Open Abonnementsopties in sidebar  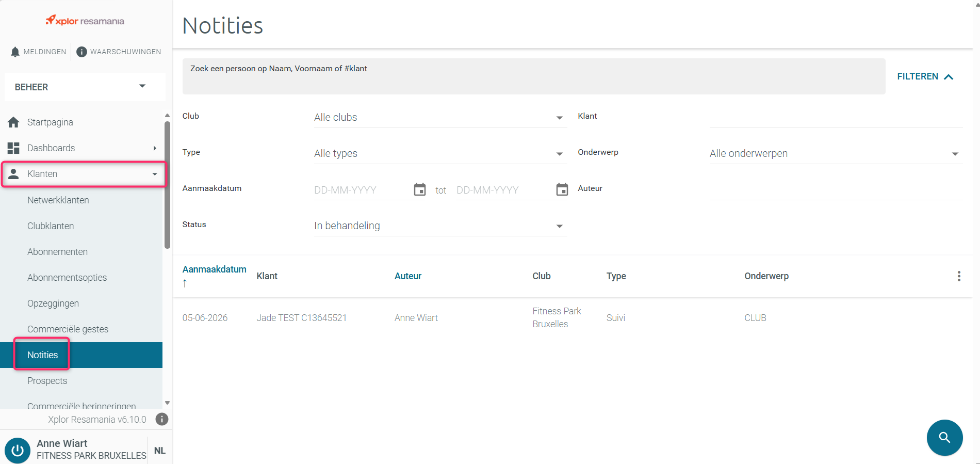tap(67, 277)
